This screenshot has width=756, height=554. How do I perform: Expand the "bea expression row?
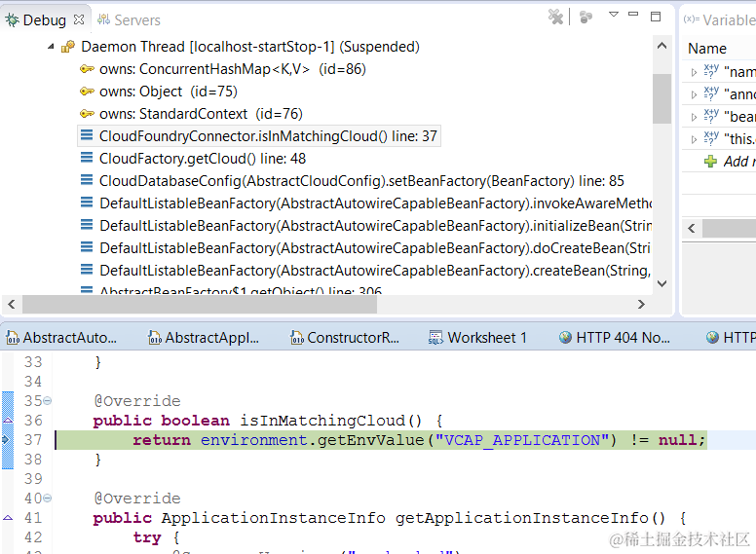695,117
